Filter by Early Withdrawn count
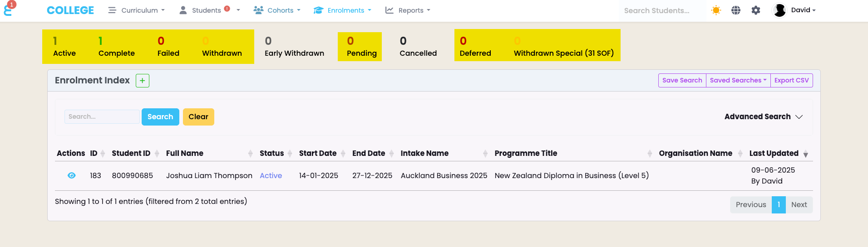This screenshot has width=868, height=247. pos(294,47)
